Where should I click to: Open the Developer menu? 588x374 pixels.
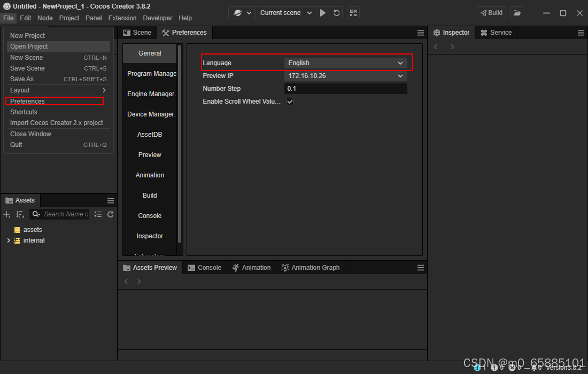[158, 18]
